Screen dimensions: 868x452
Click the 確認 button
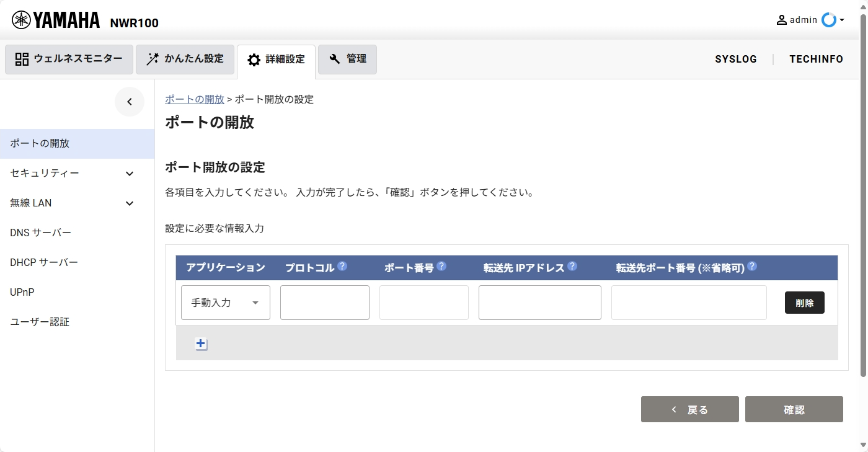[794, 410]
